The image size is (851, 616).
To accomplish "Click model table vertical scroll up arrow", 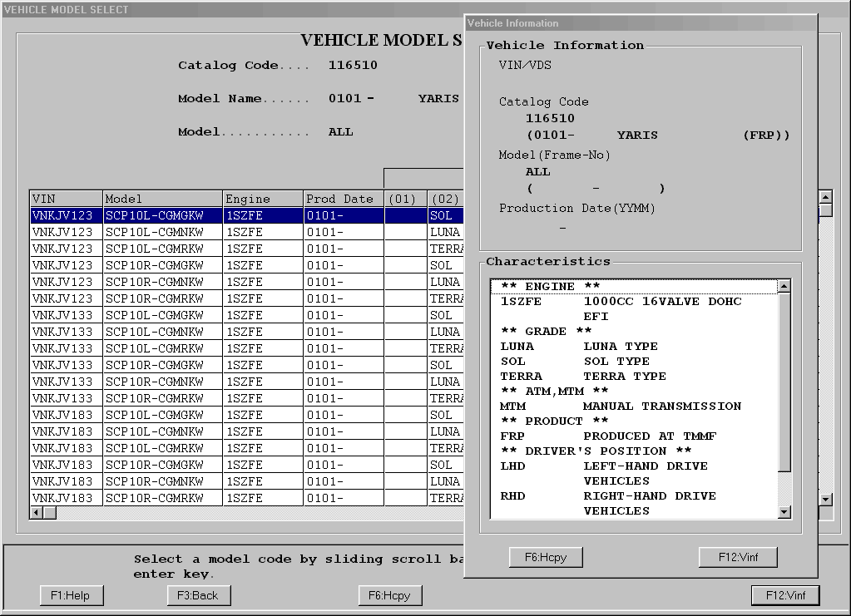I will (x=825, y=197).
